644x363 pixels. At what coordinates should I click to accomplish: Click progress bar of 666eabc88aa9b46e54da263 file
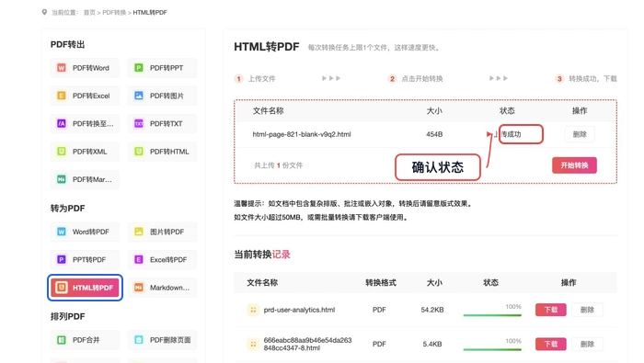(492, 349)
